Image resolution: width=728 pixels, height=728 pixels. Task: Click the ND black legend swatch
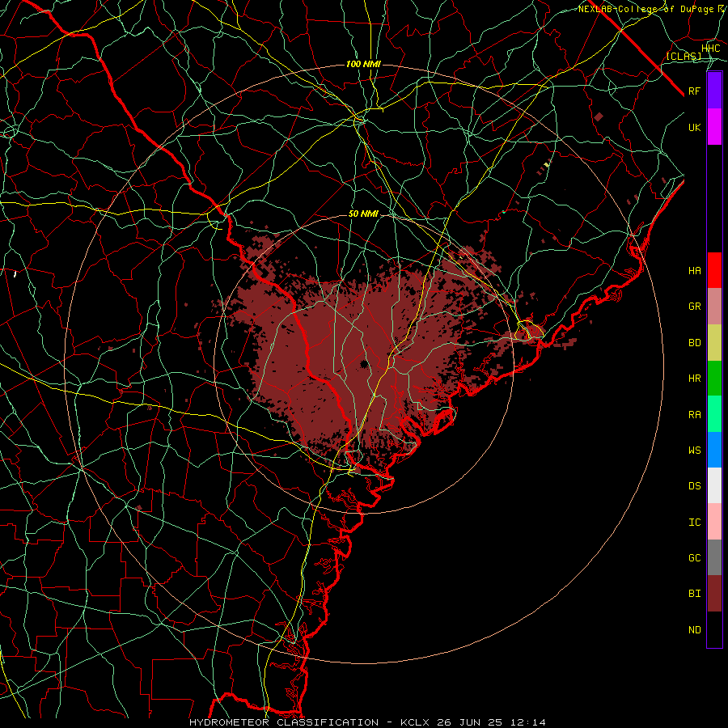click(714, 629)
